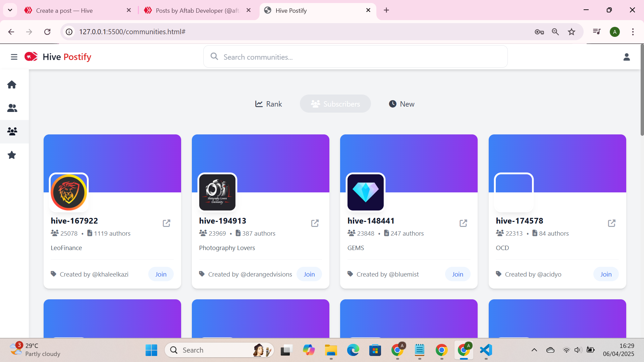Viewport: 644px width, 362px height.
Task: Click the Hive Postify logo icon
Action: [x=31, y=57]
